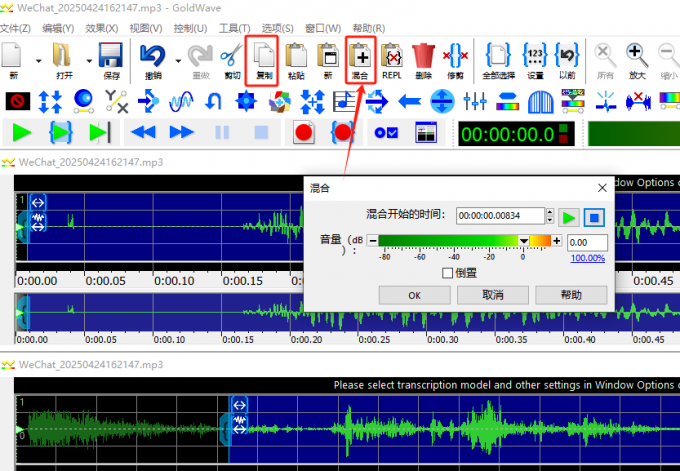Open the 效果(X) menu
This screenshot has height=471, width=680.
pos(101,28)
